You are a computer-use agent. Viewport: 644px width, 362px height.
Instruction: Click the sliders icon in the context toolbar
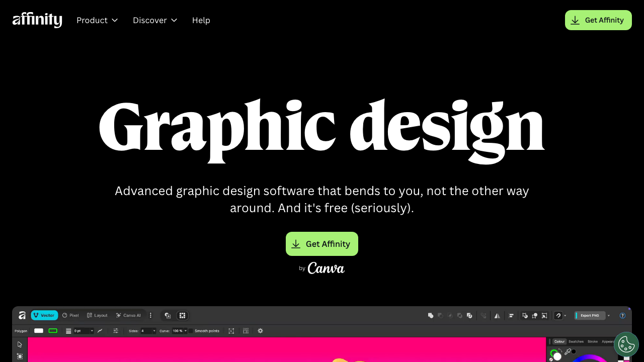pos(116,331)
